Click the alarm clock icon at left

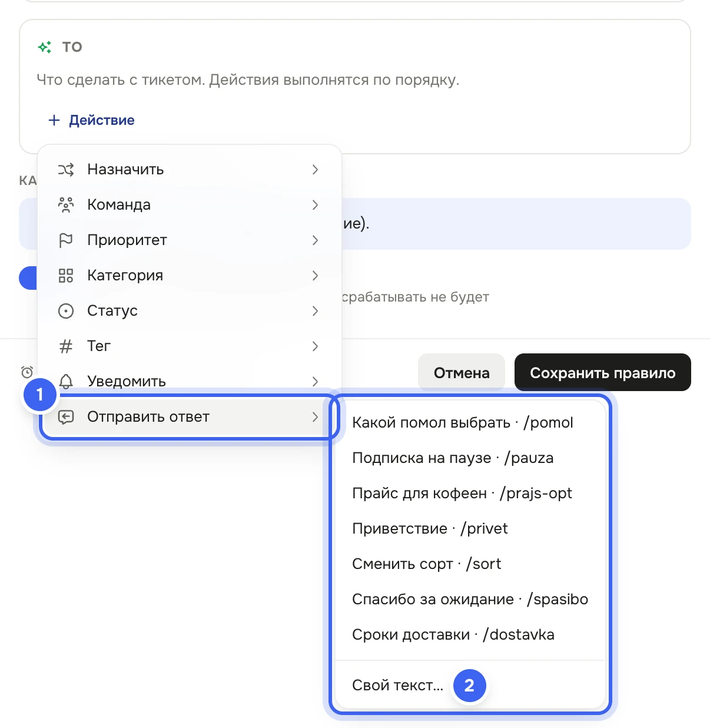point(27,372)
